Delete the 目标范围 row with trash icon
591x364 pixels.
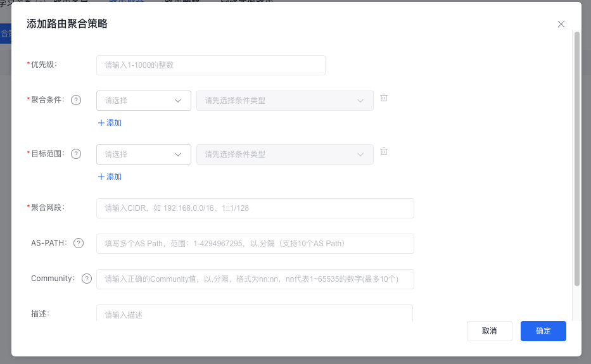(384, 151)
